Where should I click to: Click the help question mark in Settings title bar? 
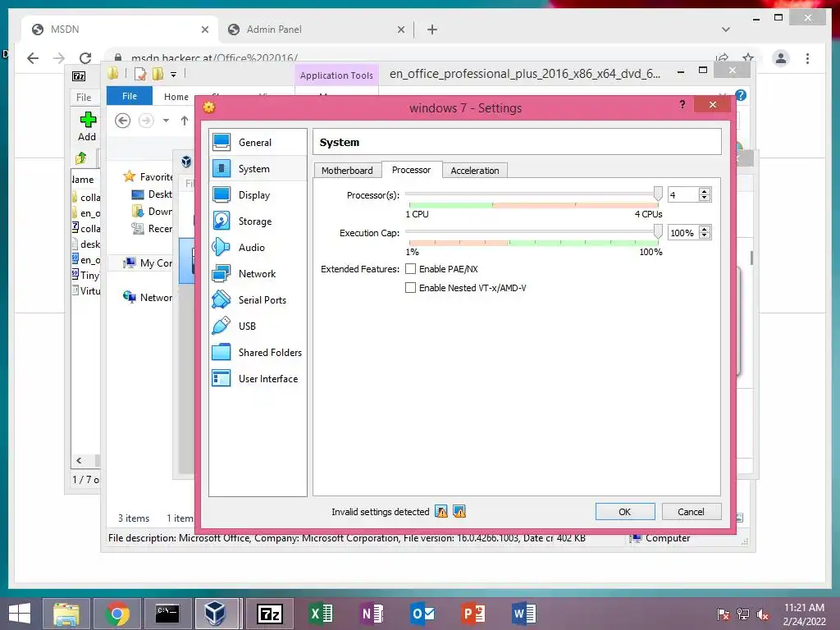point(682,104)
